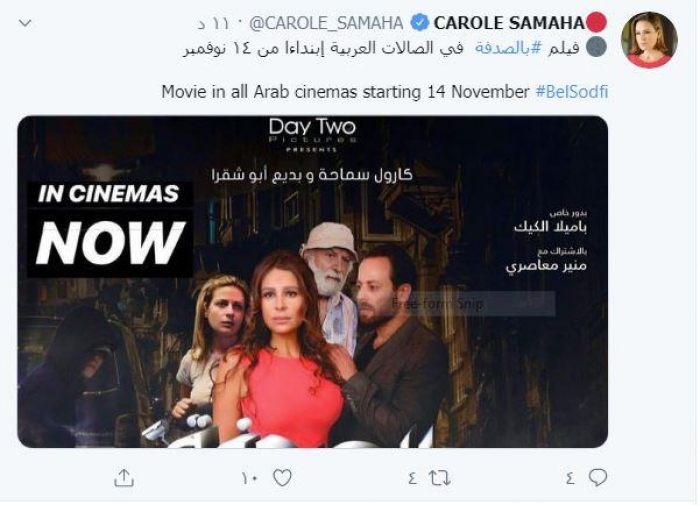Viewport: 700px width, 505px height.
Task: Click the share upload icon
Action: 124,478
